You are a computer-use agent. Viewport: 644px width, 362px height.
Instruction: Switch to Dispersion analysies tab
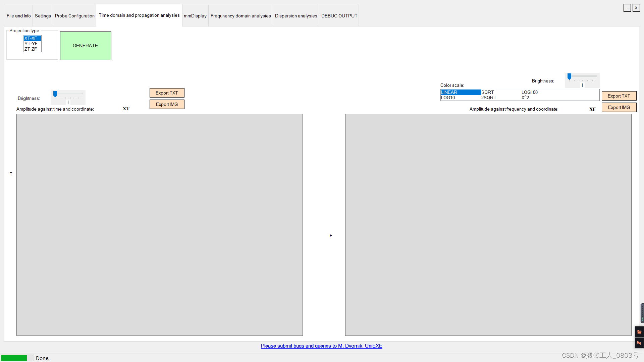(296, 16)
